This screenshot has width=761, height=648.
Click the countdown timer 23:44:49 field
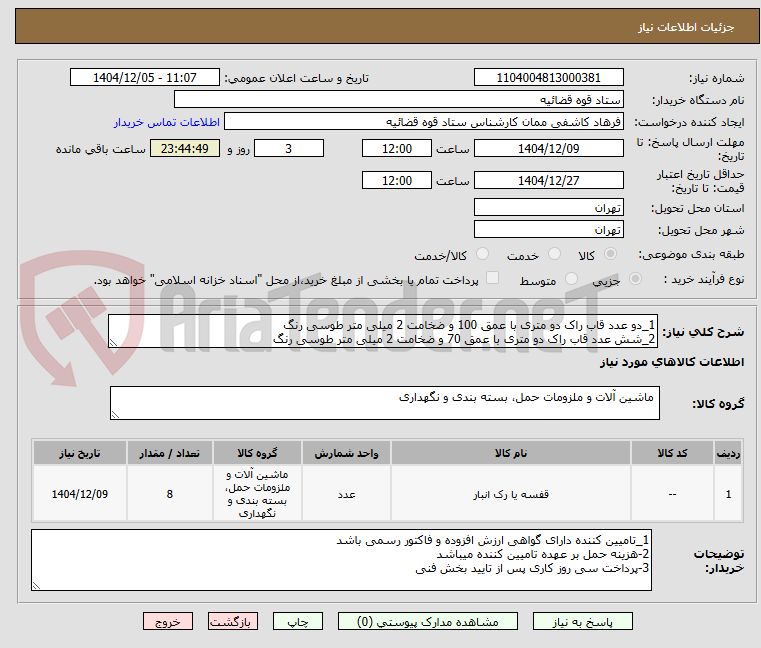pyautogui.click(x=185, y=148)
